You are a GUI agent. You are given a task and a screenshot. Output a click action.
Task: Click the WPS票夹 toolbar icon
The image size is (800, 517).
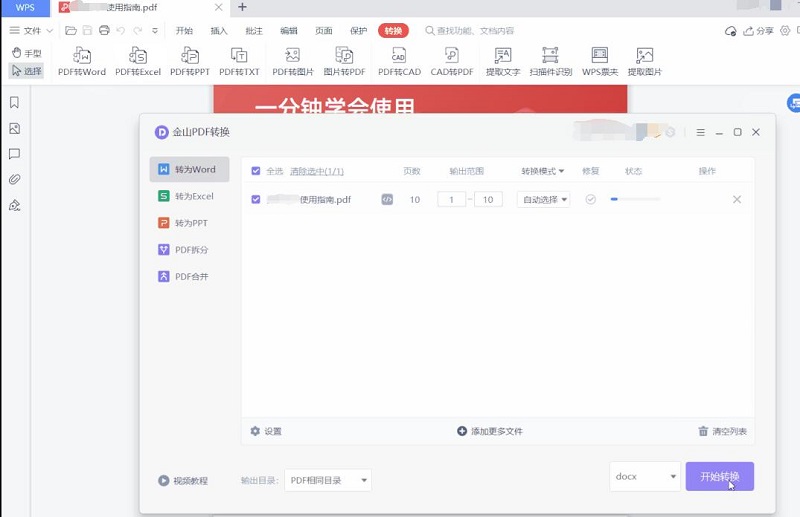coord(599,61)
